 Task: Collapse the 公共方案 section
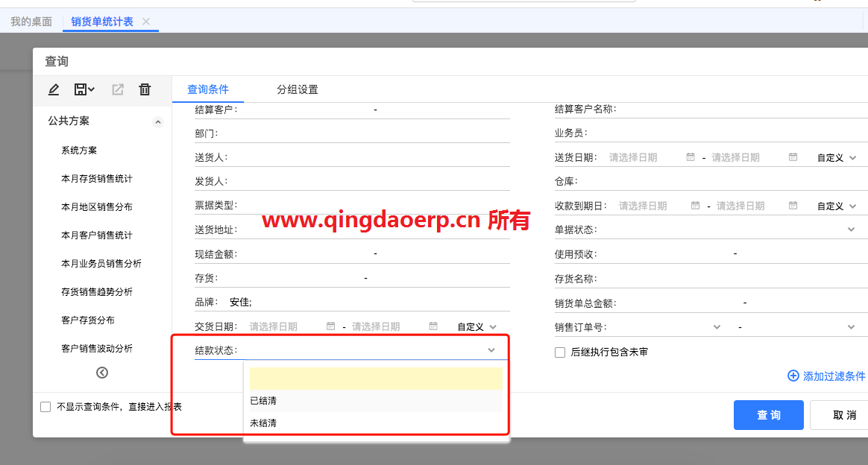point(157,121)
